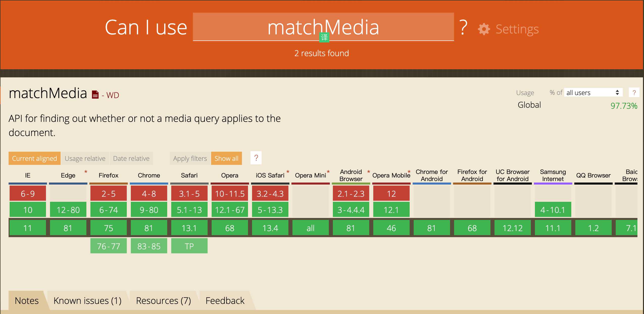Viewport: 644px width, 314px height.
Task: Select the Opera Mini all cell
Action: pos(311,228)
